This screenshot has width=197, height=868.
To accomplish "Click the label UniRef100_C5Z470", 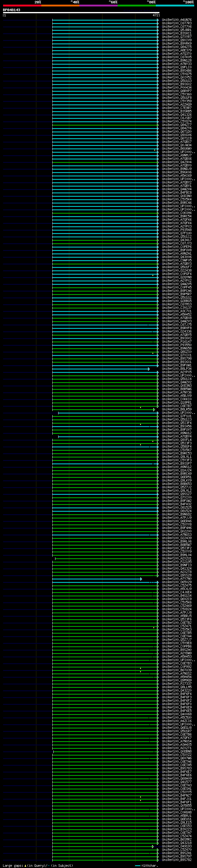I will (x=177, y=850).
